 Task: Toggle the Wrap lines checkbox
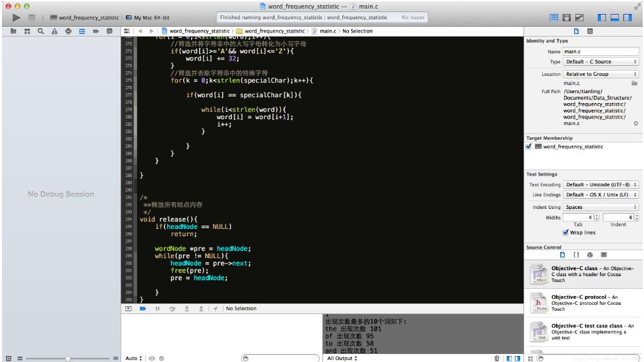[x=565, y=232]
